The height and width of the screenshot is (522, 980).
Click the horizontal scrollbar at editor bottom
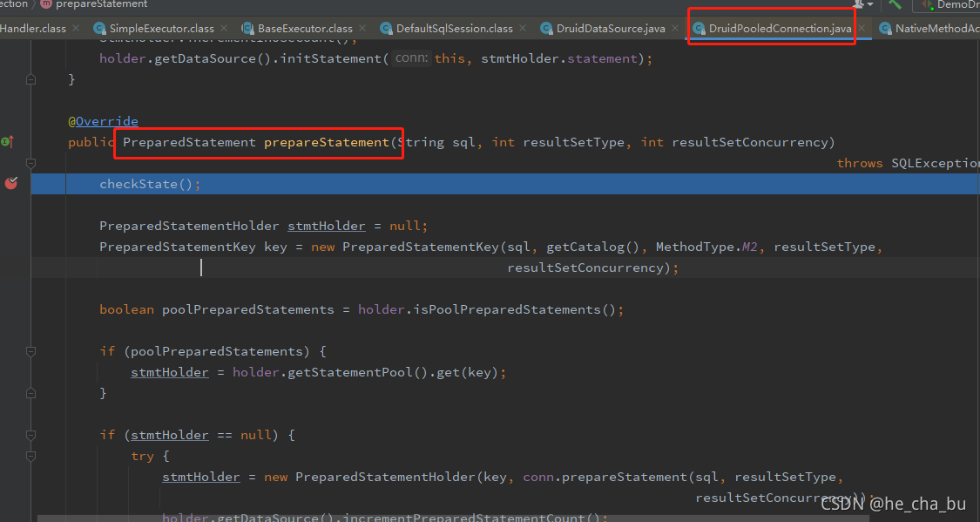pos(453,519)
